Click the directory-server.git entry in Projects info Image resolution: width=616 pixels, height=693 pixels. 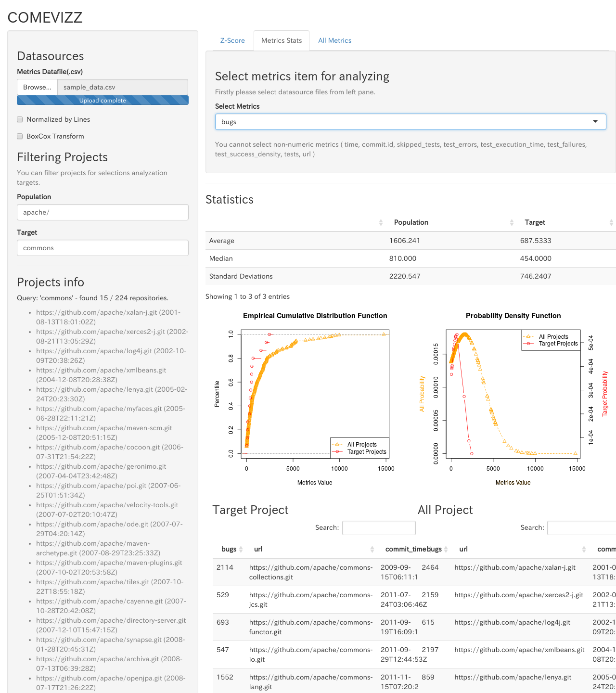[111, 625]
